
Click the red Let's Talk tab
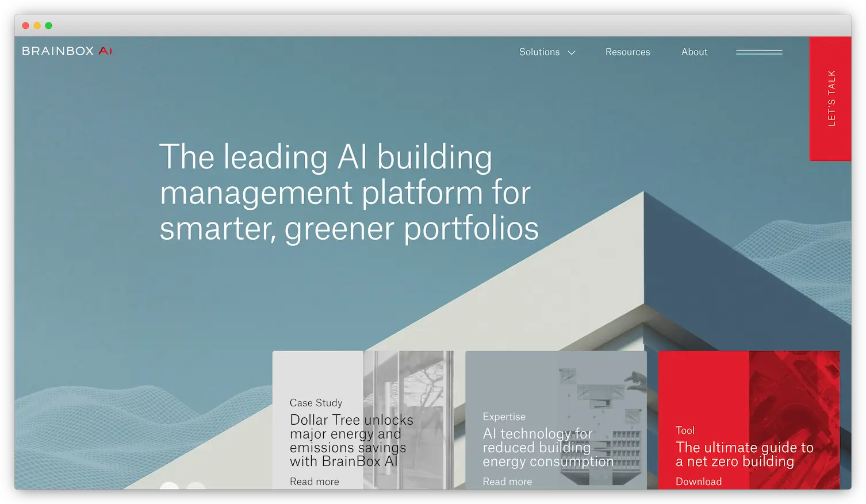[x=830, y=99]
